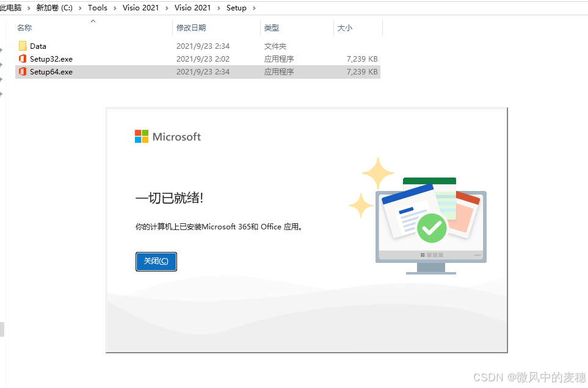Select the Setup64.exe Office icon
Screen dimensions: 588x388
click(x=23, y=71)
